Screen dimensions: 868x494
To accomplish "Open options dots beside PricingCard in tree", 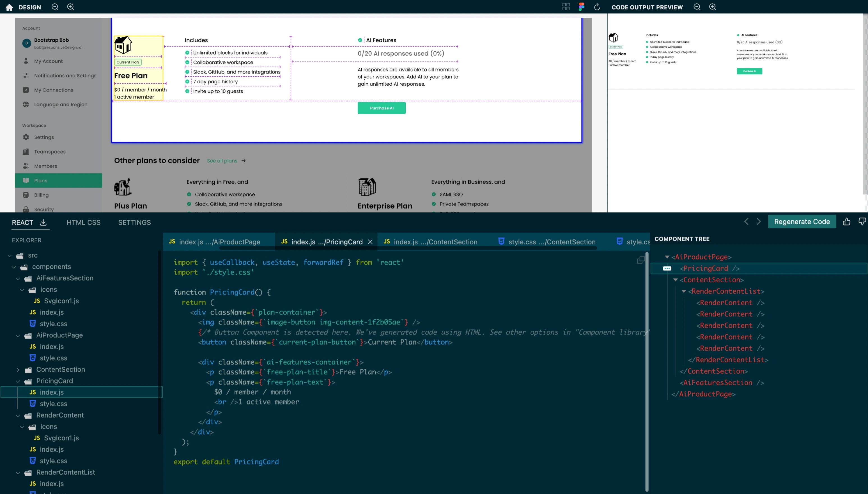I will [x=667, y=268].
